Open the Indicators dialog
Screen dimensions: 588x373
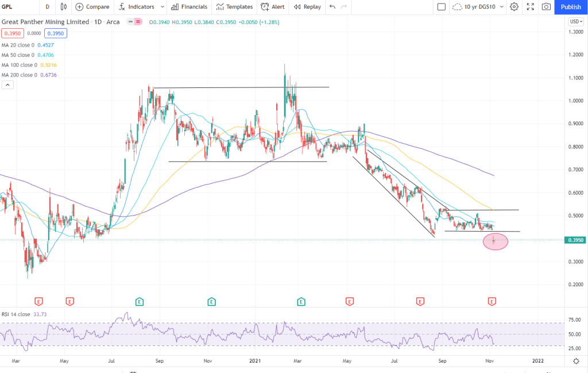137,7
